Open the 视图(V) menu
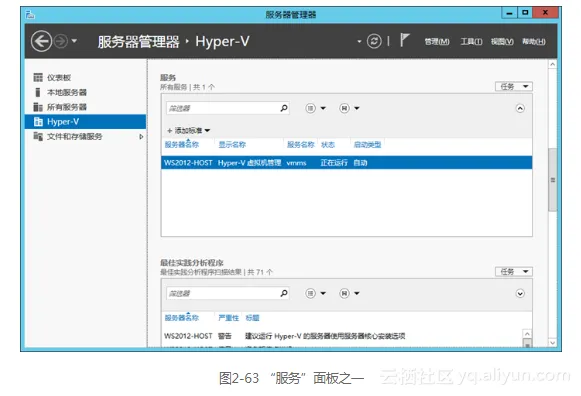This screenshot has height=396, width=581. 502,41
